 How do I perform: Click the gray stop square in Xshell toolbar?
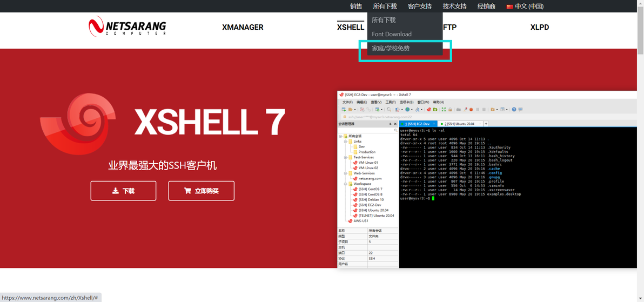coord(484,109)
